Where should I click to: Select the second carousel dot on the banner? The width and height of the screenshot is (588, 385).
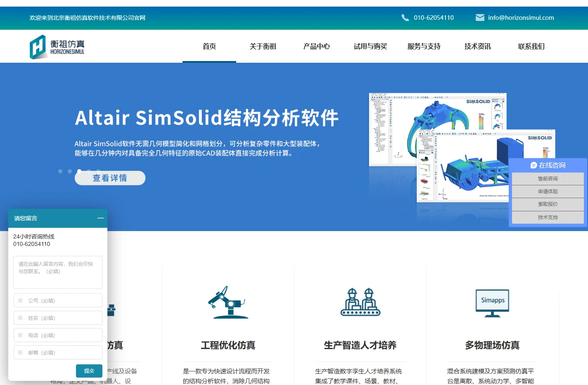click(70, 171)
